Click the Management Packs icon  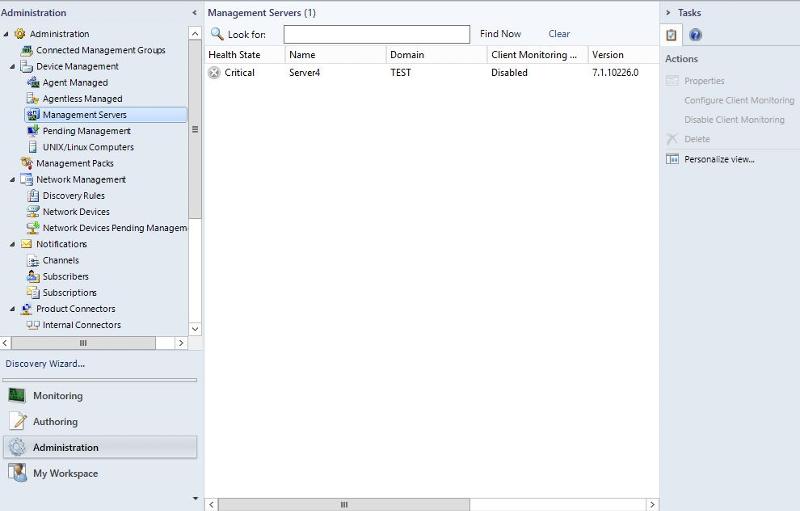(x=27, y=163)
